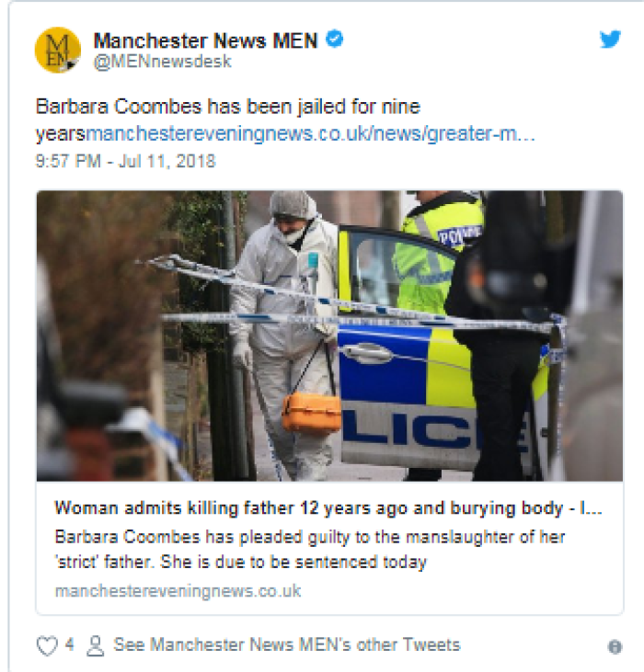
Task: Open the forensic police scene photo
Action: 329,336
